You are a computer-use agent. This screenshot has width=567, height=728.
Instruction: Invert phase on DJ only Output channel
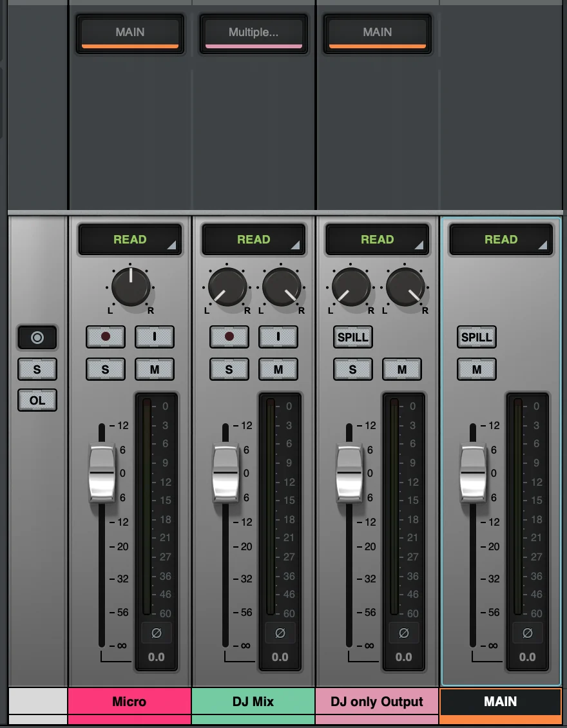click(403, 633)
